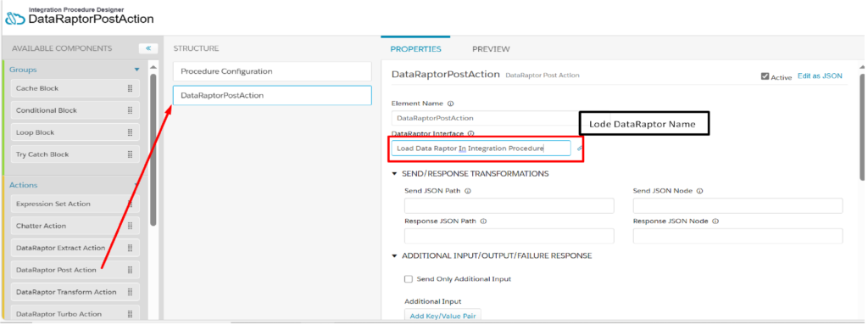The height and width of the screenshot is (325, 868).
Task: Select the DataRaptor Extract Action component
Action: pyautogui.click(x=75, y=248)
